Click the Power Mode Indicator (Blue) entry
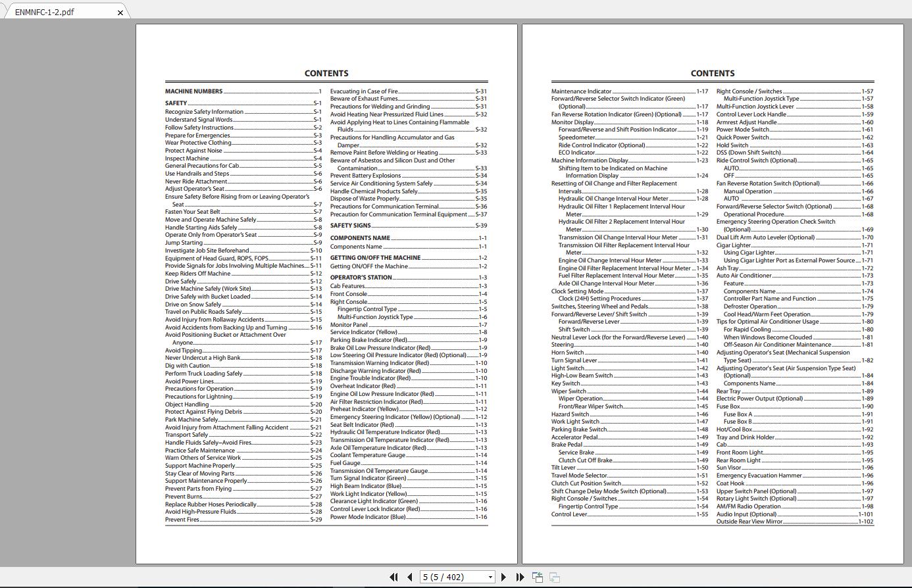This screenshot has height=588, width=912. click(409, 517)
